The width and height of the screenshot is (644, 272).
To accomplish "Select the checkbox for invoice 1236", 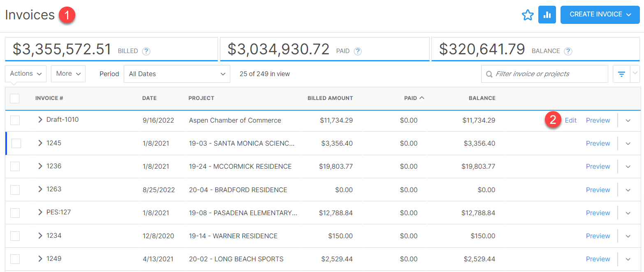I will click(15, 166).
